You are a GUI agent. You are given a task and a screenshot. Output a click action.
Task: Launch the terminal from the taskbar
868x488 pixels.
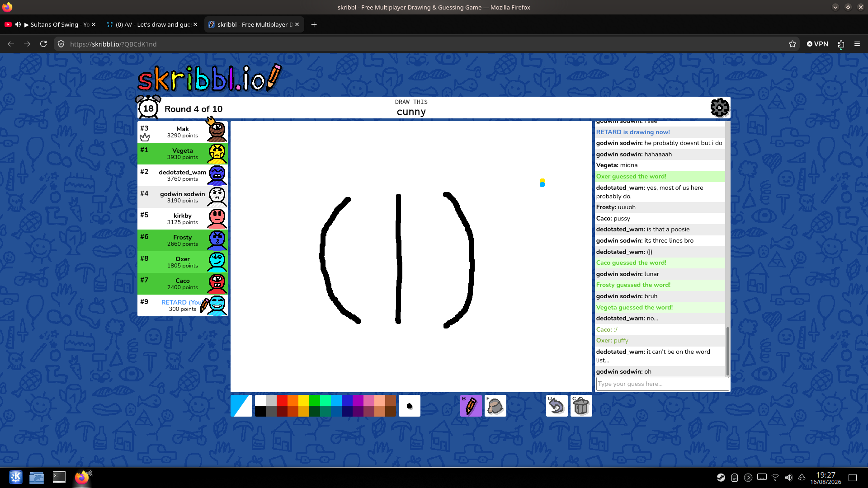coord(59,477)
